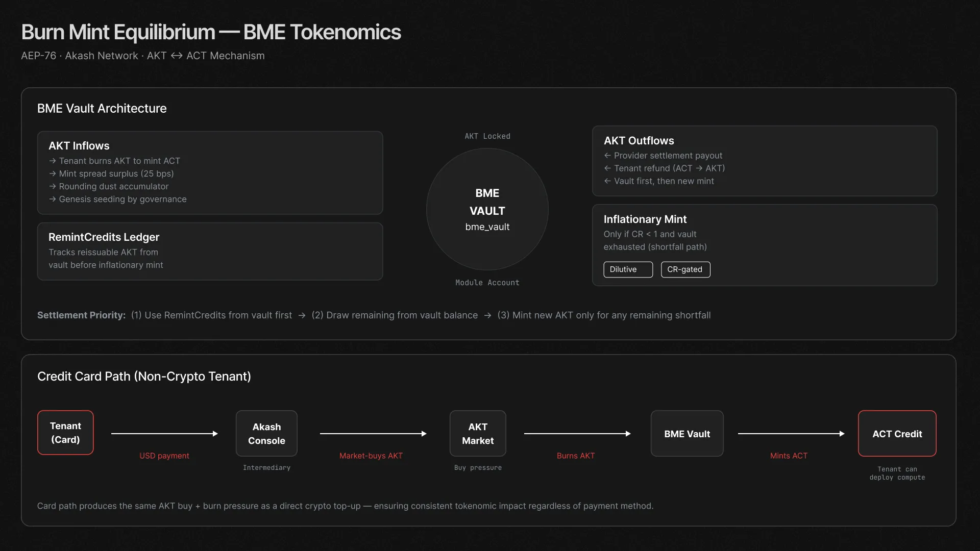Click the bme_vault module account label
980x551 pixels.
pos(487,227)
